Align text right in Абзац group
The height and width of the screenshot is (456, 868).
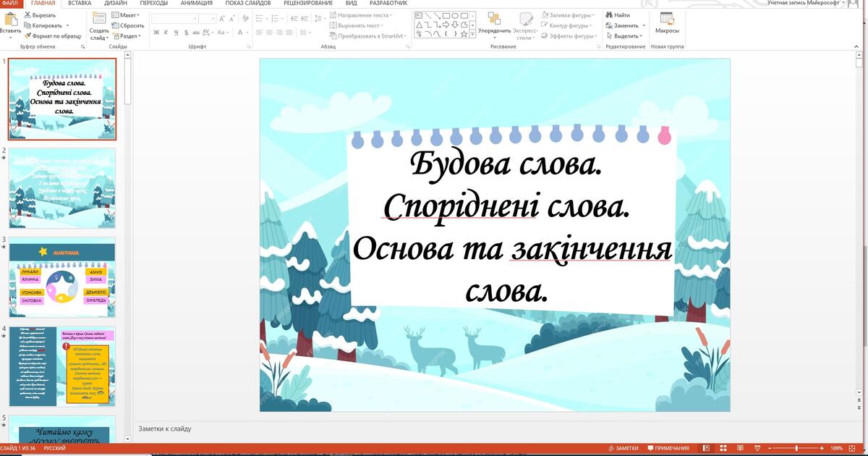coord(279,32)
